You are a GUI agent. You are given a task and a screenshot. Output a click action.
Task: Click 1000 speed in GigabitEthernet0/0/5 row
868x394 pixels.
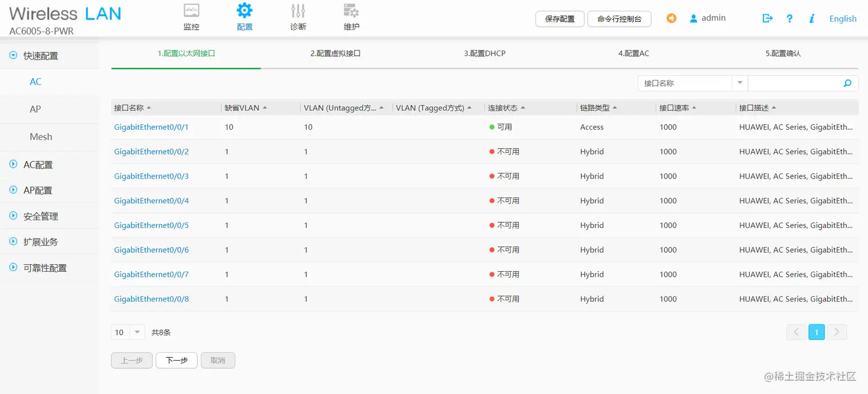pyautogui.click(x=668, y=225)
